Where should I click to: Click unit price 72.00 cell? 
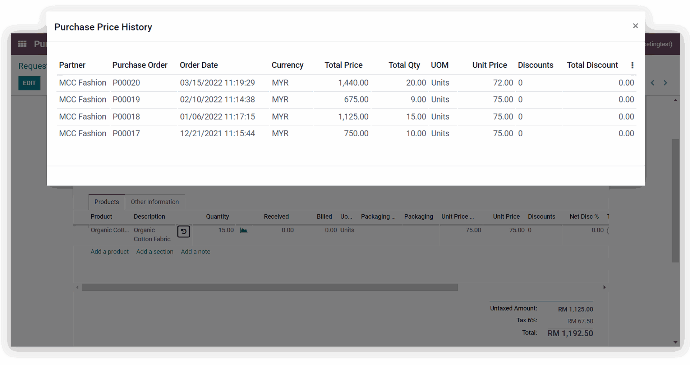(503, 83)
